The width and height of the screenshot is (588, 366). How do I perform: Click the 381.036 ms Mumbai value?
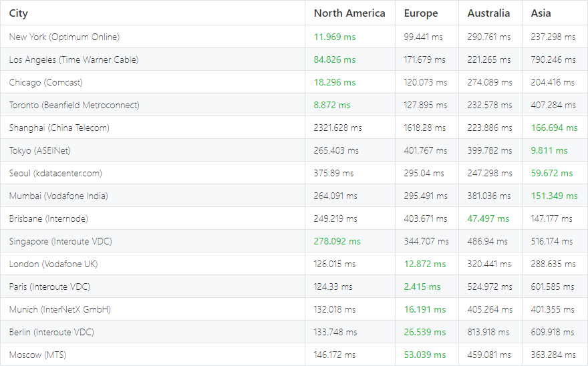pos(488,196)
